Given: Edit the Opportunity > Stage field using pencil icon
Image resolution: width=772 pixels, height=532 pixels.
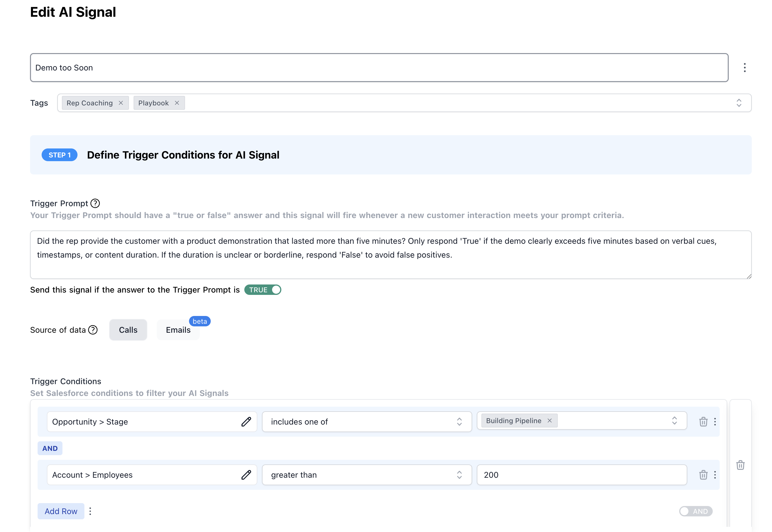Looking at the screenshot, I should pyautogui.click(x=247, y=421).
